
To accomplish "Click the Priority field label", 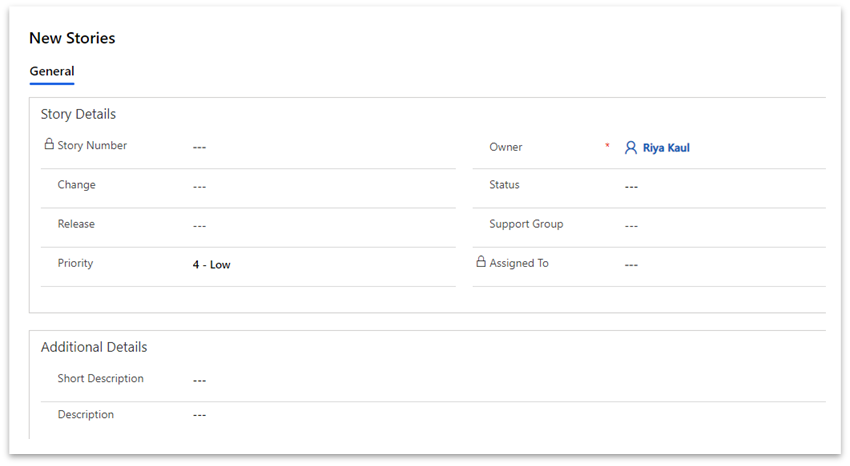I will [x=75, y=263].
